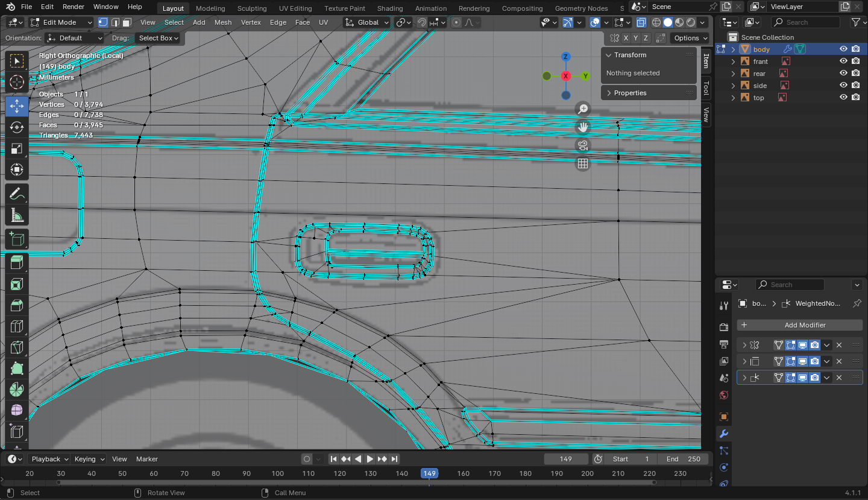
Task: Open the World properties tab
Action: (724, 395)
